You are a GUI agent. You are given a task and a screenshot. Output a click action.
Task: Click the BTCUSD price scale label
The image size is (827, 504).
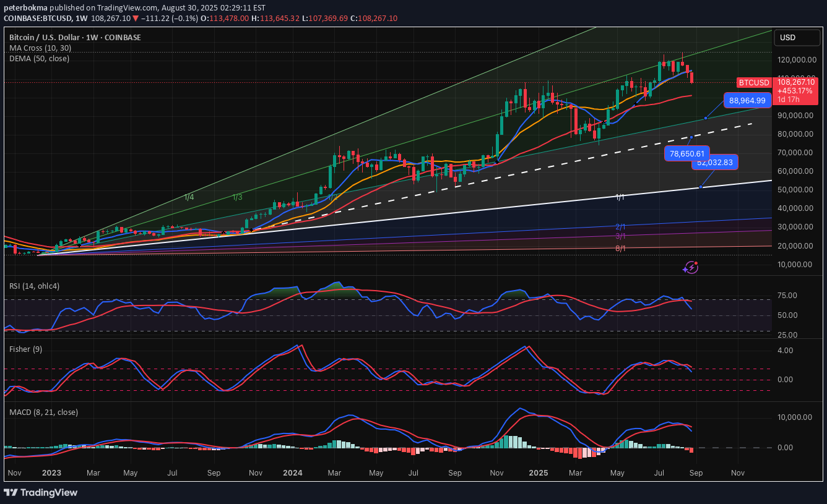tap(754, 83)
